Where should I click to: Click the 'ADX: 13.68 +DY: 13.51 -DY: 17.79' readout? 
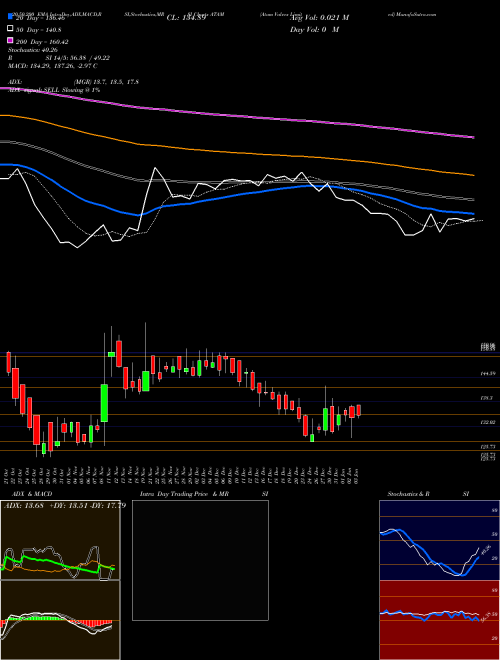65,506
